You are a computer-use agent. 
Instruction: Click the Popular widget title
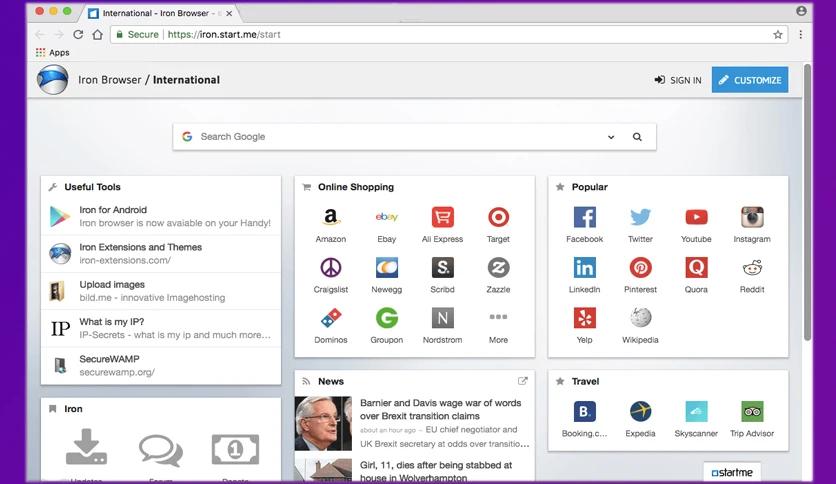589,187
